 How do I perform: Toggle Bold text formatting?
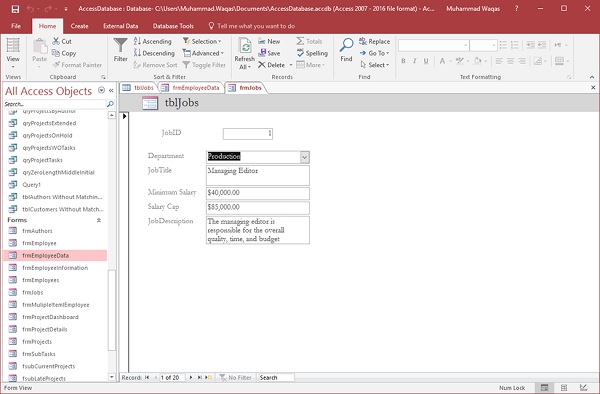[x=403, y=61]
